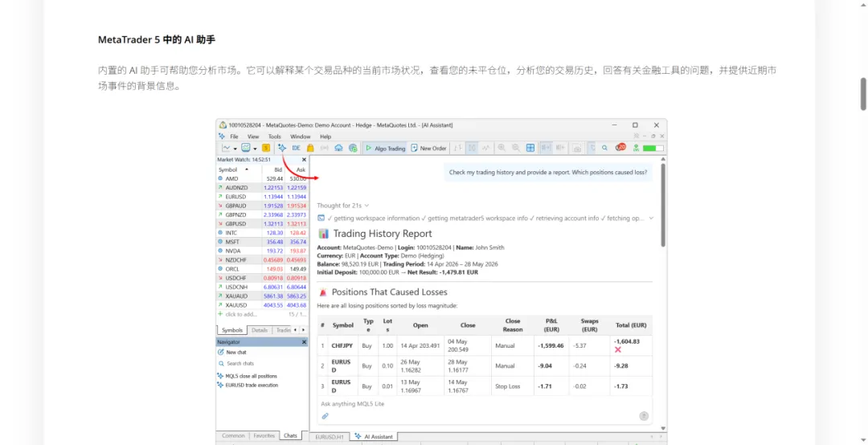Open the notifications icon with red badge
This screenshot has height=445, width=868.
pos(620,147)
